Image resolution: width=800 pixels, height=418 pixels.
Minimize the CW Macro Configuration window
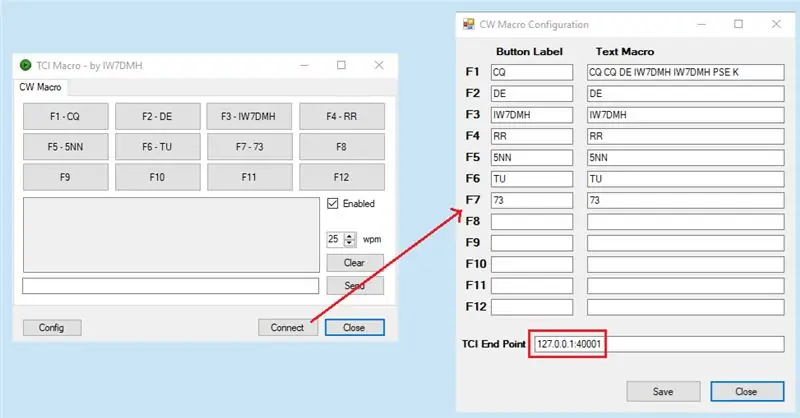click(702, 24)
